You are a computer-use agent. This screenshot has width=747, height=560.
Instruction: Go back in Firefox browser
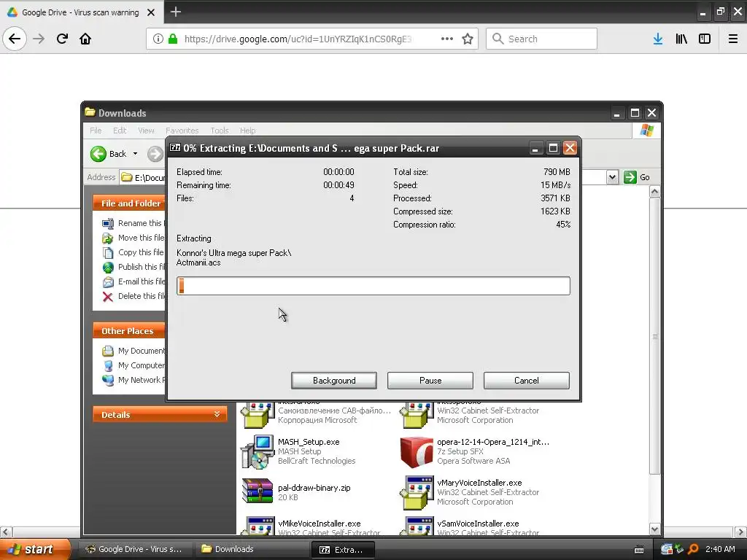(x=15, y=39)
